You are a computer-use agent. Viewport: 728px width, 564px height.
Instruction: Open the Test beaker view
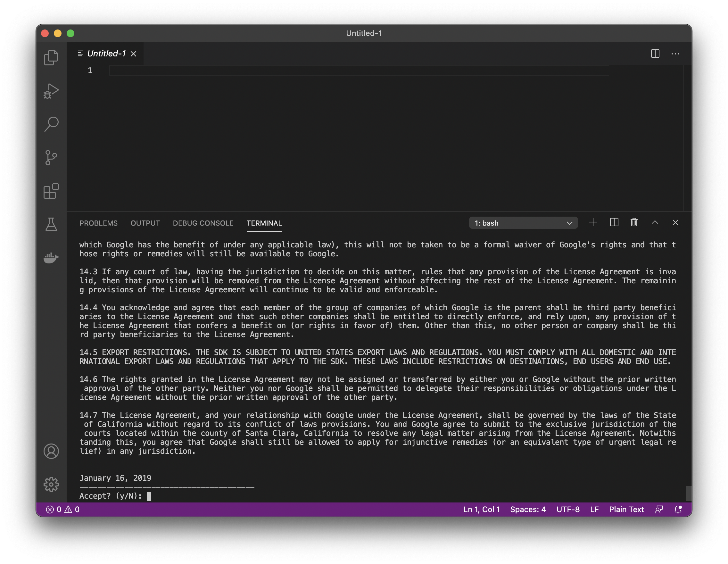pyautogui.click(x=51, y=224)
